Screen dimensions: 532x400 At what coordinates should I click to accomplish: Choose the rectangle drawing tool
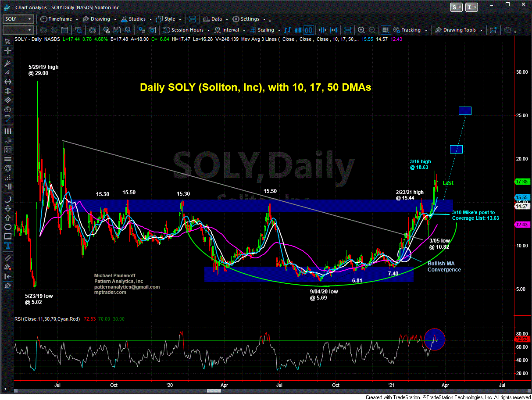point(7,236)
